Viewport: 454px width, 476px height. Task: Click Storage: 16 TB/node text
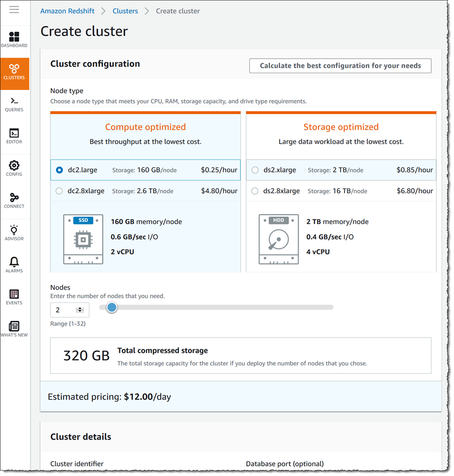tap(337, 191)
